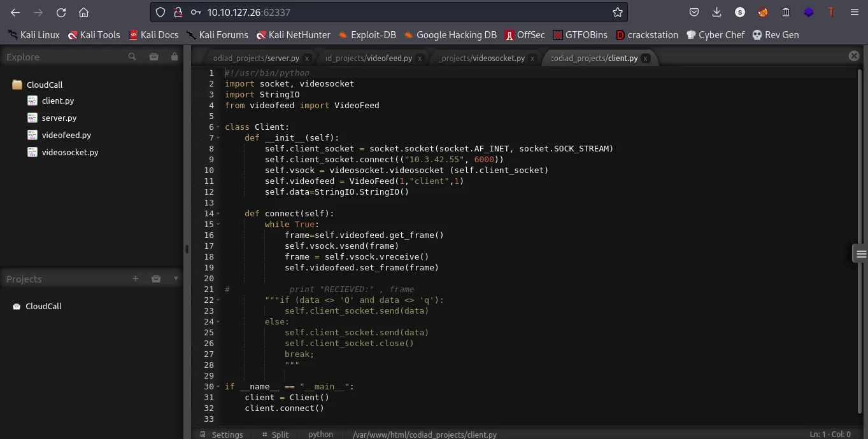This screenshot has width=868, height=439.
Task: Click the CloudCall folder icon
Action: click(x=17, y=85)
